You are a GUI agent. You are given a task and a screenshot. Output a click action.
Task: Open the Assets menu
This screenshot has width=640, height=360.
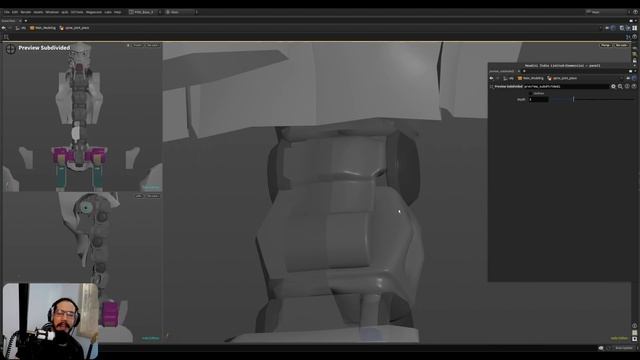coord(38,12)
